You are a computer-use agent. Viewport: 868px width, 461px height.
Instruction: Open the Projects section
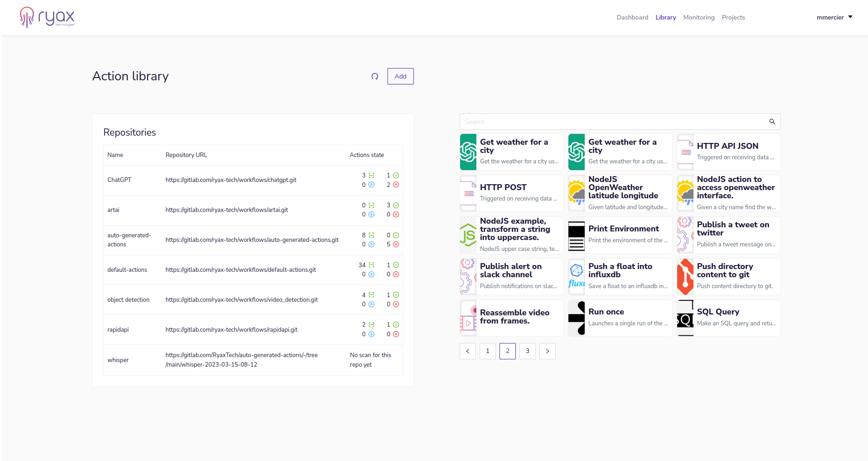click(733, 17)
